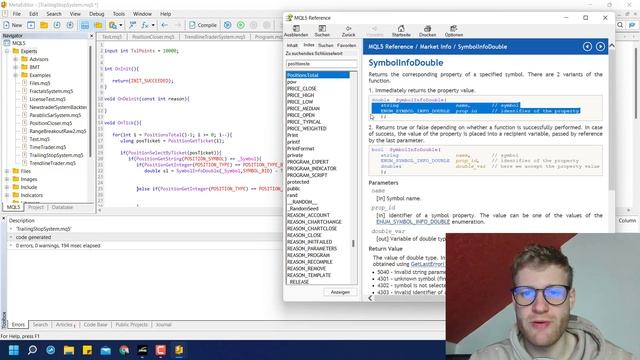Go to Startseite in MQL5 Reference
This screenshot has height=360, width=640.
tap(401, 31)
